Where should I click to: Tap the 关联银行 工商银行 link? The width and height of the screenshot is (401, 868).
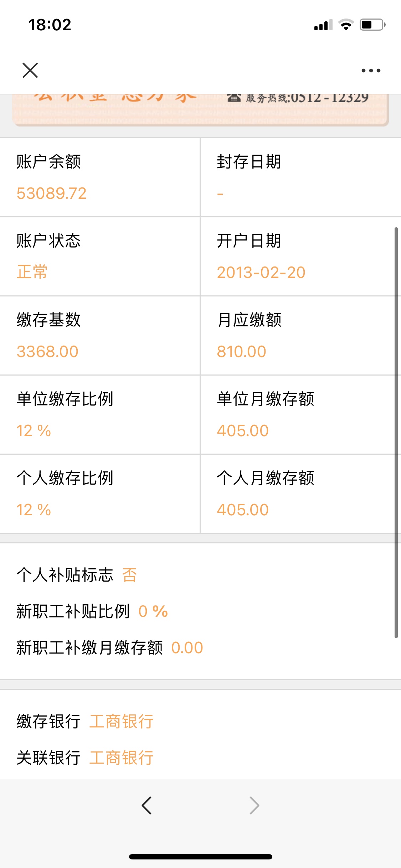[x=122, y=758]
